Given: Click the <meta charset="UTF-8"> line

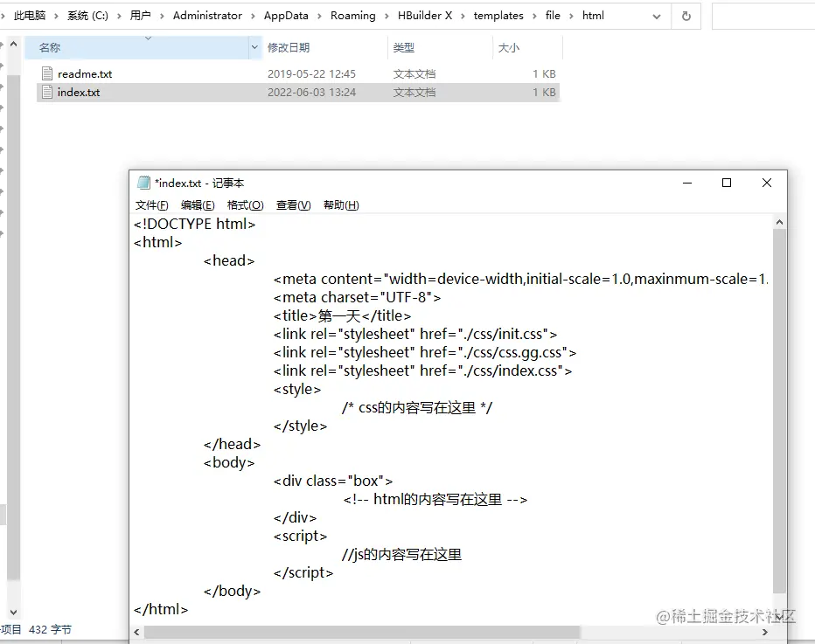Looking at the screenshot, I should [x=357, y=298].
